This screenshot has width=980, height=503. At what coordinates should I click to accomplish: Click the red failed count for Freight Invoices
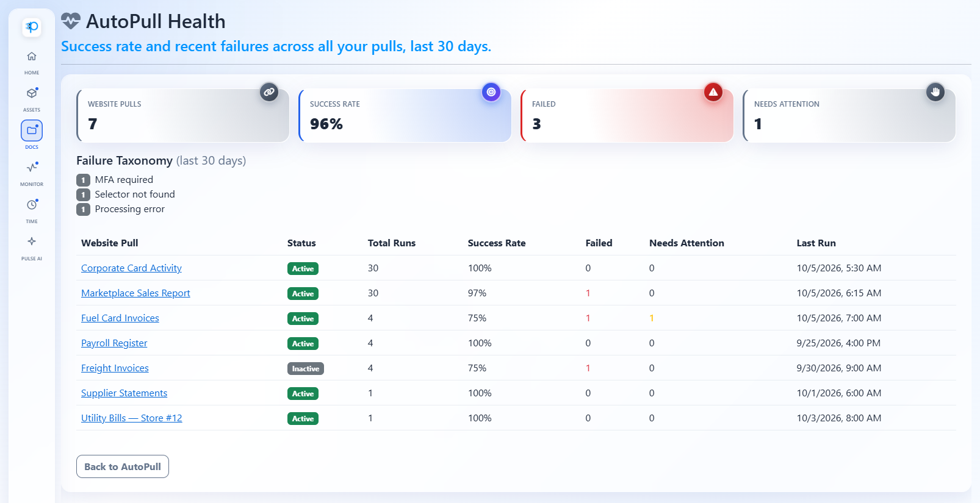pyautogui.click(x=588, y=368)
